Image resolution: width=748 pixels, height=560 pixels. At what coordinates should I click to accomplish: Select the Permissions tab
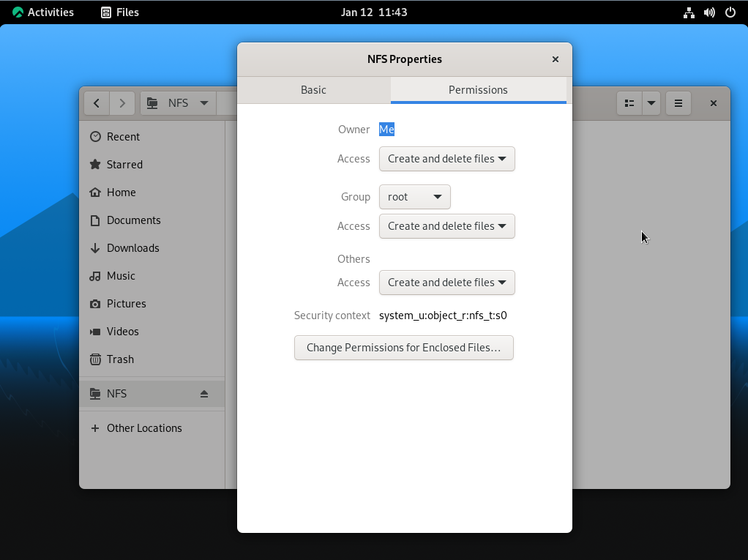[478, 90]
